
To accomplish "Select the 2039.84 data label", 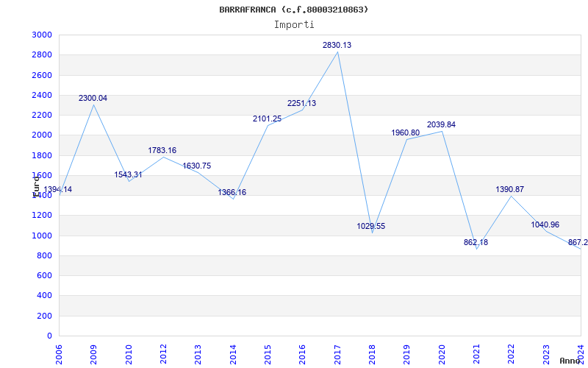I will tap(441, 124).
